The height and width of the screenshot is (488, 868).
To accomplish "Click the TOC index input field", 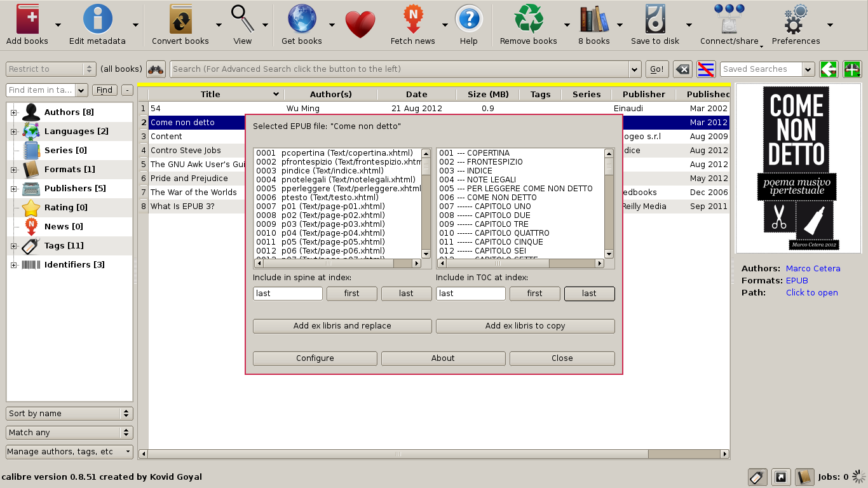I will 471,294.
